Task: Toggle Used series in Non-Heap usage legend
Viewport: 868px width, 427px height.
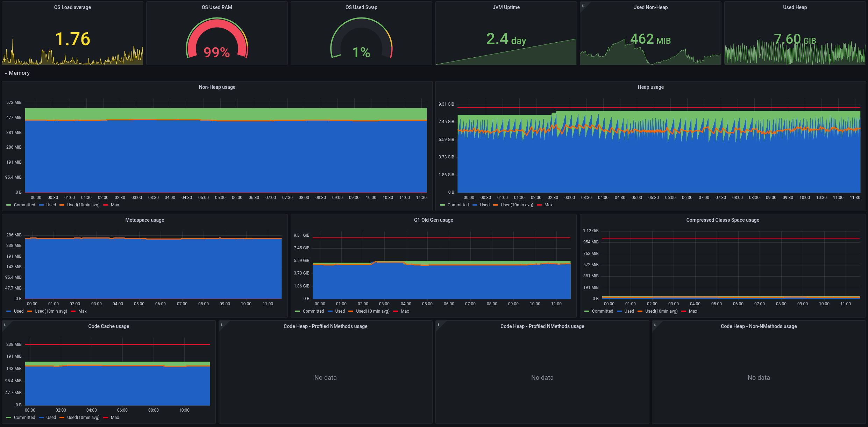Action: coord(51,205)
